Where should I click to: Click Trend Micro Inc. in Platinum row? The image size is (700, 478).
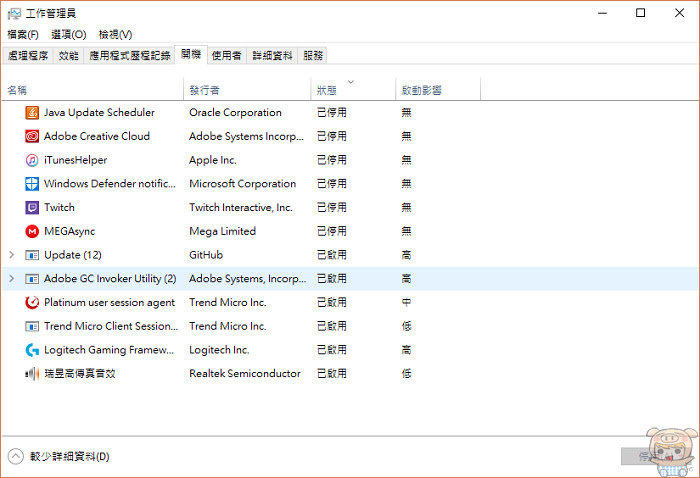[x=228, y=302]
